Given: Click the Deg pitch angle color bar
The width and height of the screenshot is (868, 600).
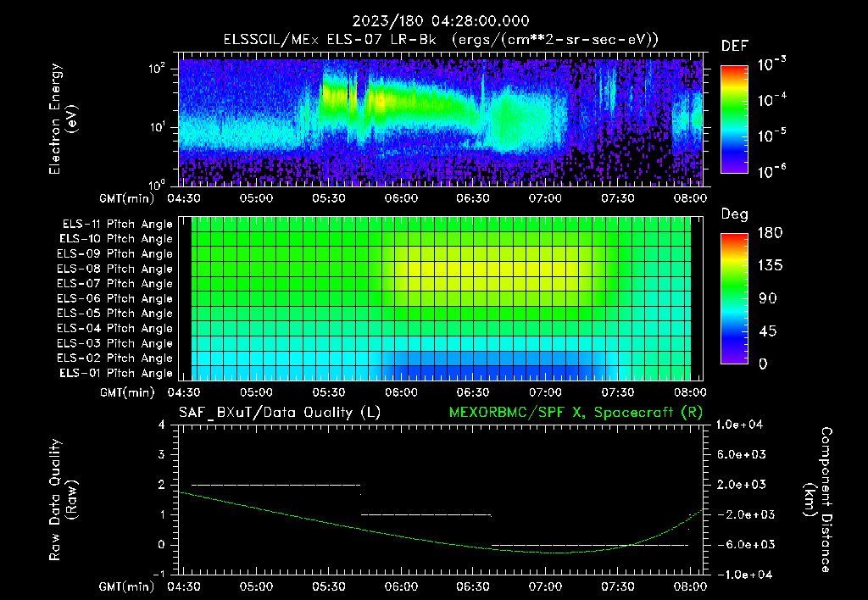Looking at the screenshot, I should click(x=734, y=298).
